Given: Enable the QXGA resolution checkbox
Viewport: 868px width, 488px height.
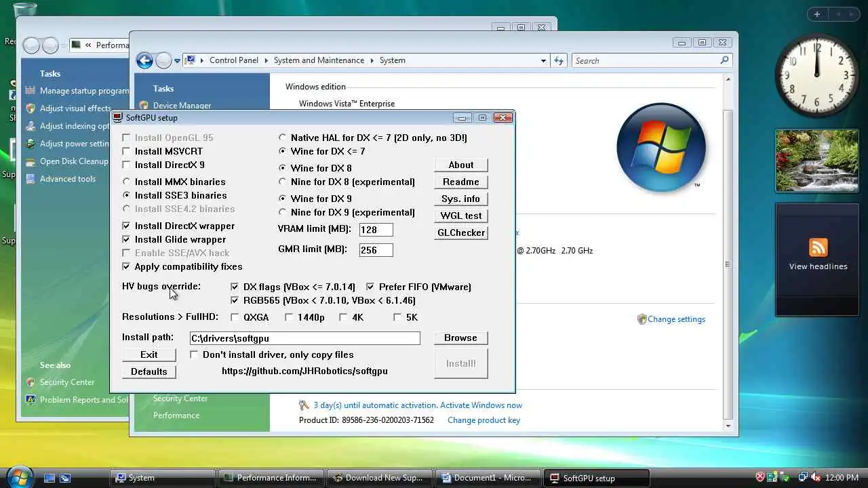Looking at the screenshot, I should pyautogui.click(x=235, y=317).
